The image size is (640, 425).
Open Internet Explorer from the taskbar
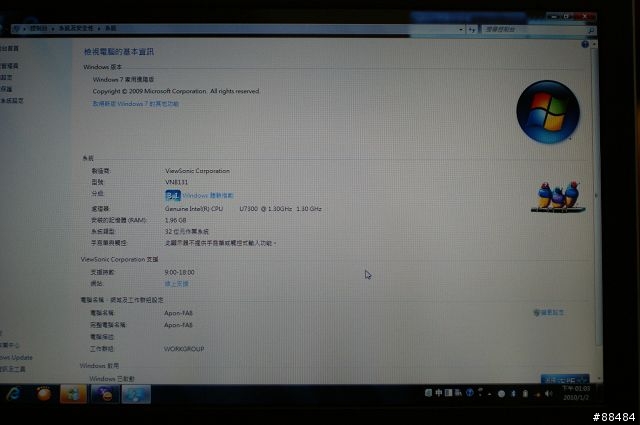point(13,394)
